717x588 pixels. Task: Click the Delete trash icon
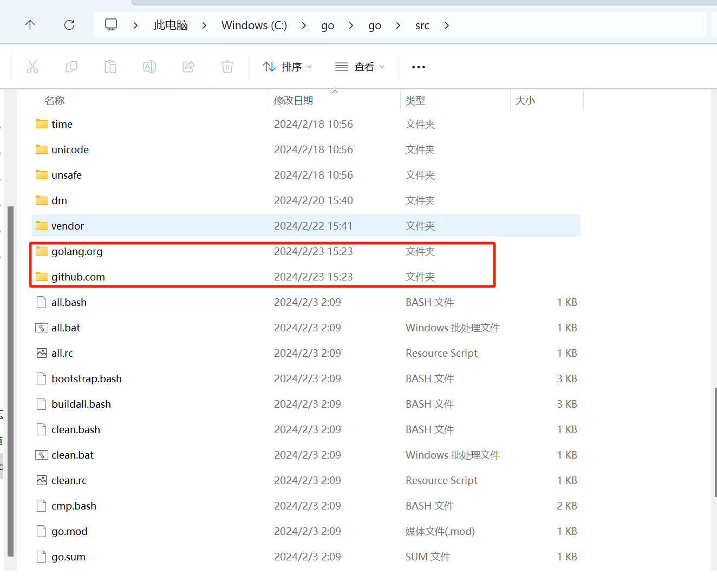point(227,67)
